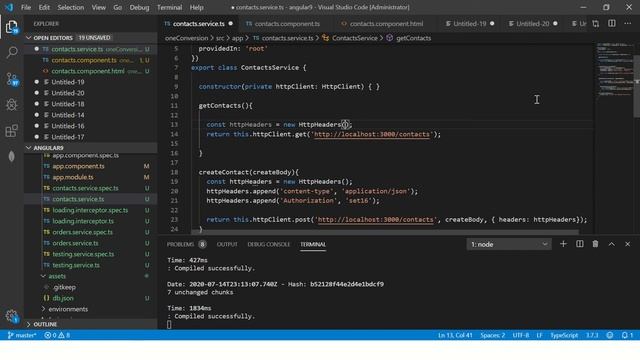This screenshot has width=640, height=360.
Task: Click UTF-8 encoding status item
Action: pos(521,335)
